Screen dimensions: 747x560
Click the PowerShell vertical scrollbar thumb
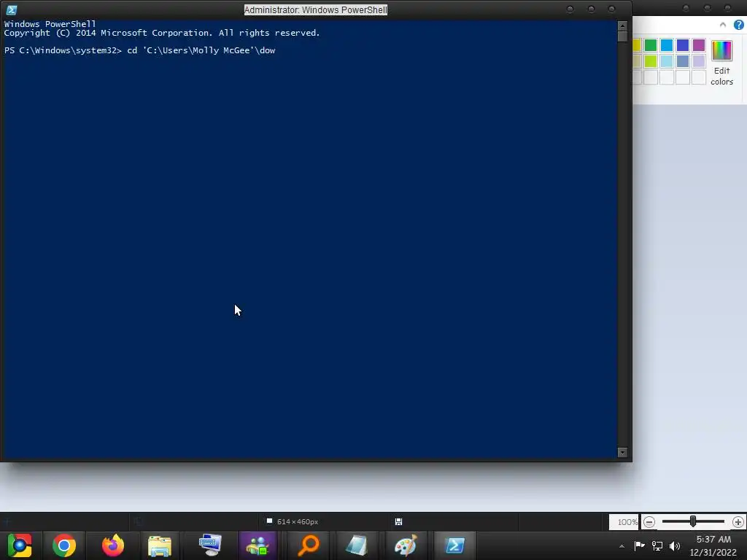click(x=622, y=36)
